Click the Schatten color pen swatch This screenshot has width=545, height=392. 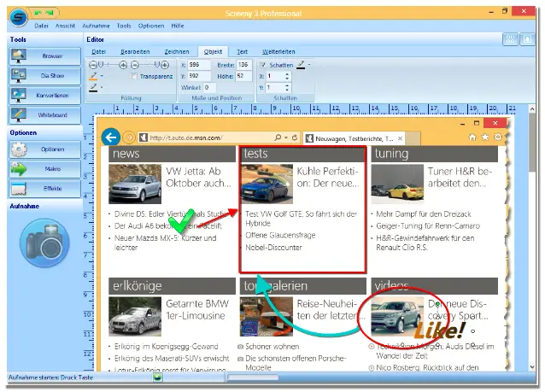[x=301, y=65]
